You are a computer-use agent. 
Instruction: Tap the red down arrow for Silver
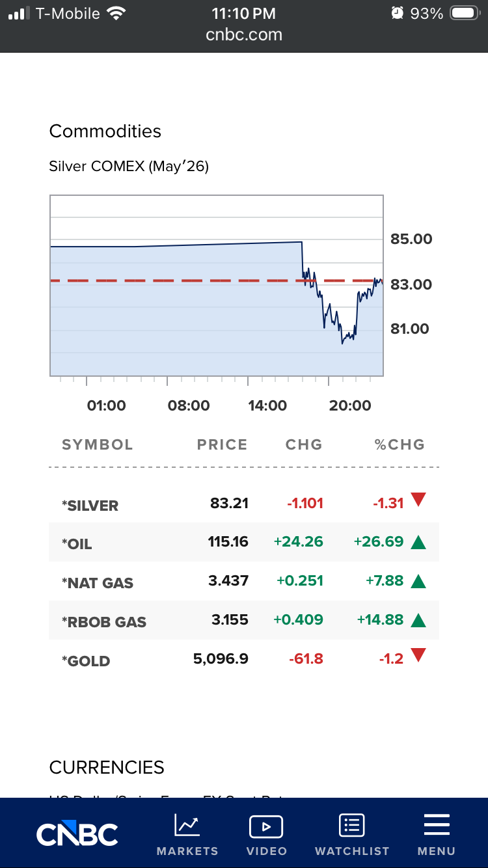pyautogui.click(x=418, y=500)
